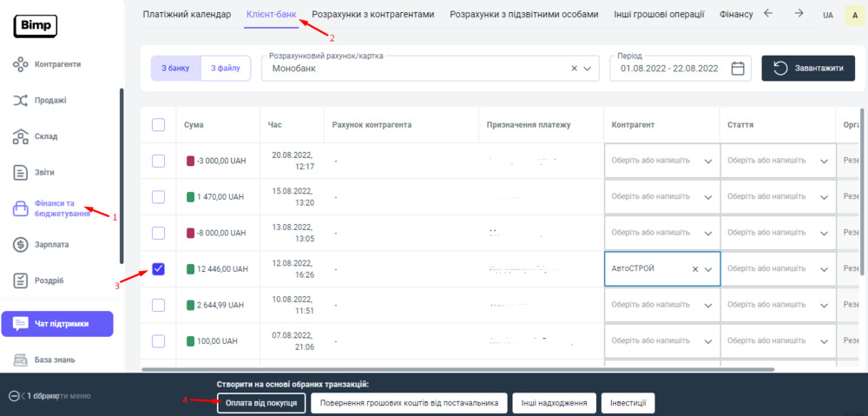This screenshot has width=868, height=416.
Task: Expand the АвтоСТРОЙ контрагент dropdown
Action: 708,269
